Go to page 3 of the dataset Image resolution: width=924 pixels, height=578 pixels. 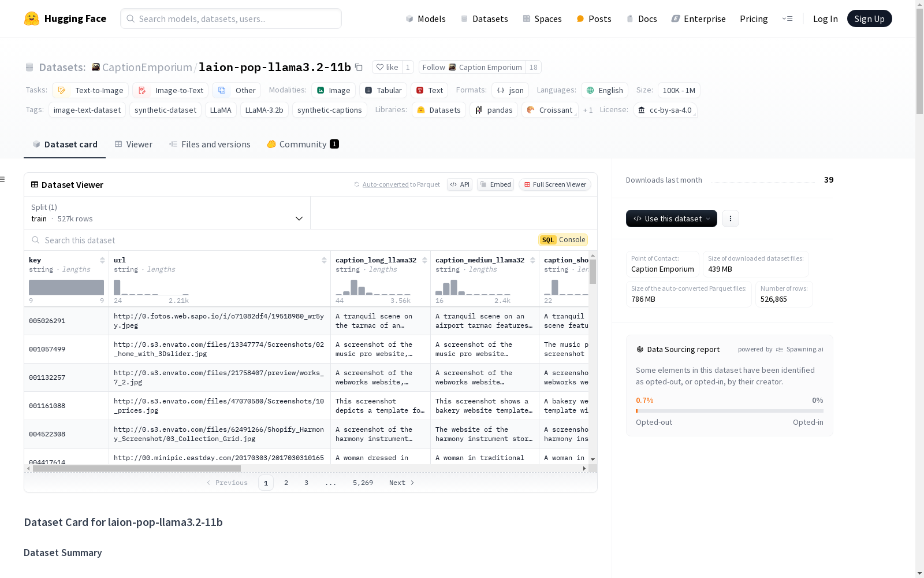tap(306, 483)
